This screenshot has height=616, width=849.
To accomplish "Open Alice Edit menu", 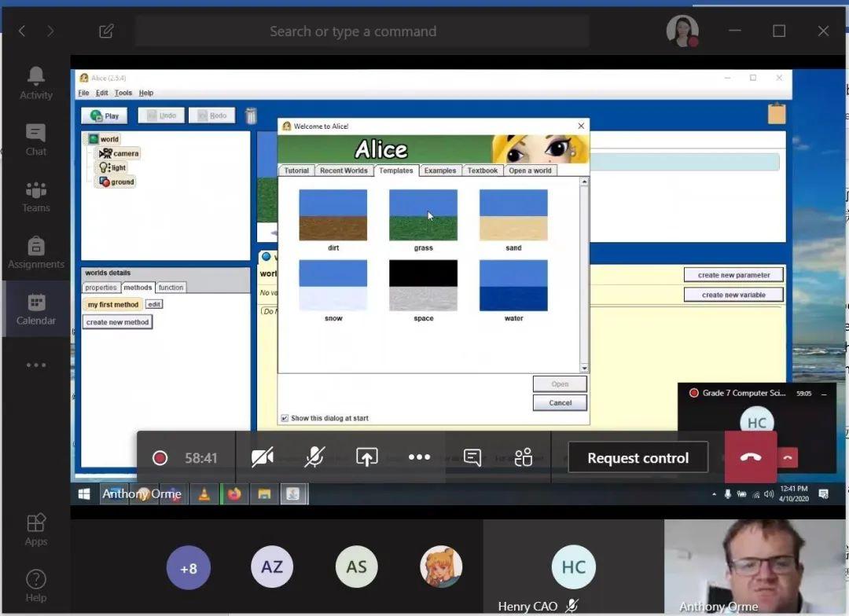I will tap(101, 93).
